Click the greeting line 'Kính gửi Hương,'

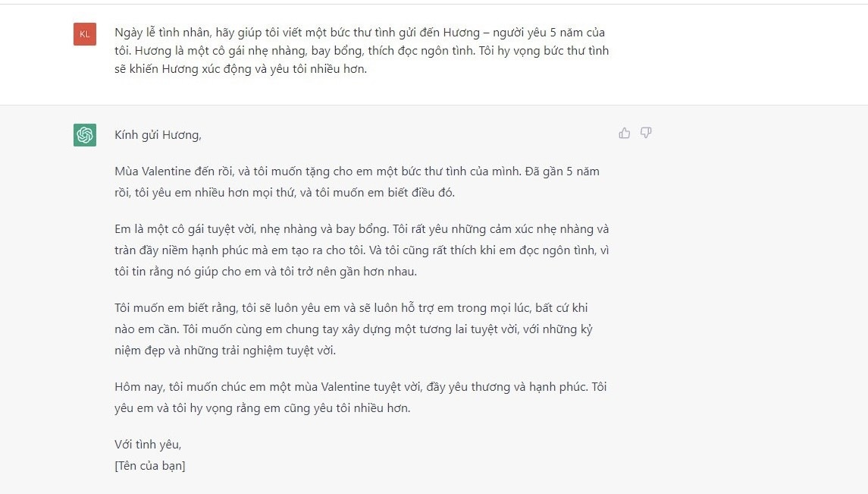158,135
